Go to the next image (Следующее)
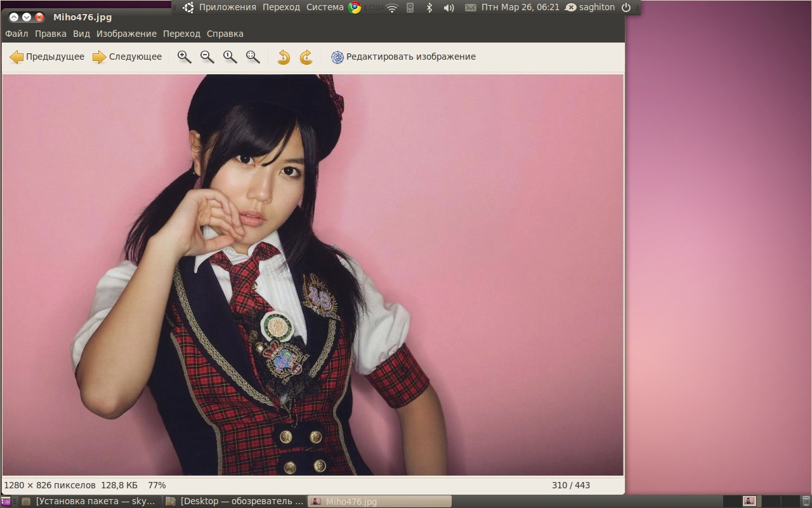The height and width of the screenshot is (508, 812). click(127, 57)
